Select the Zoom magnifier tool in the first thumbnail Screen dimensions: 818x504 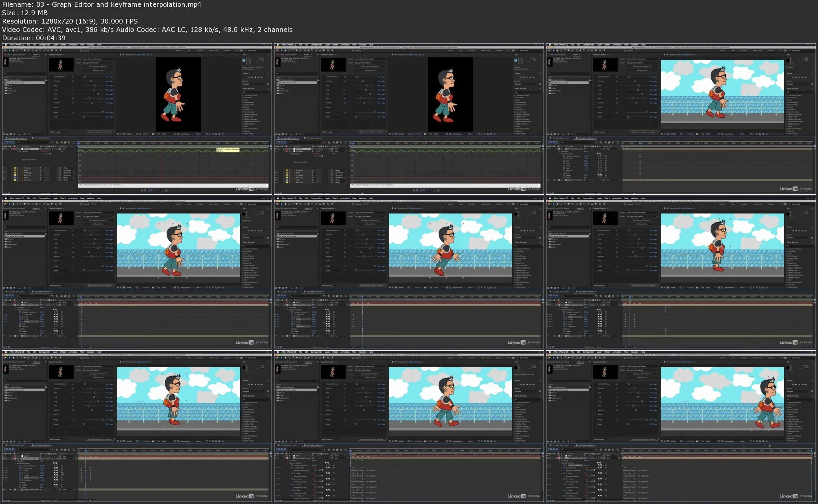coord(16,51)
